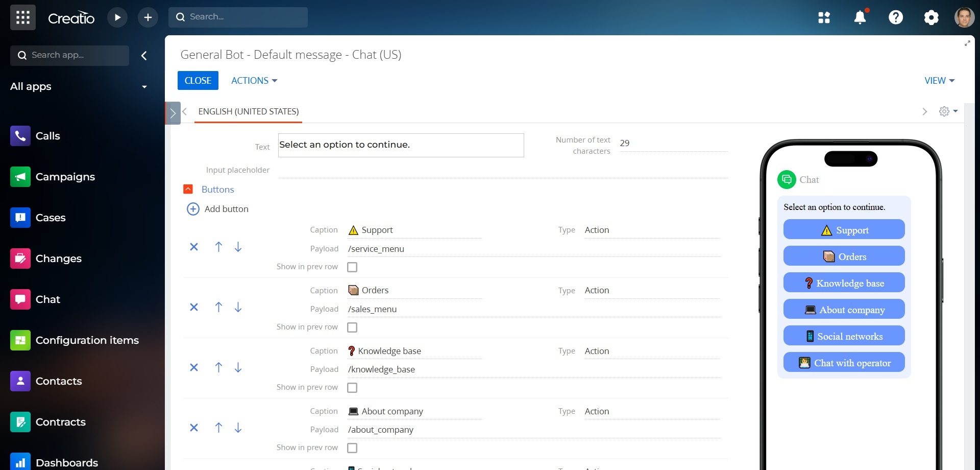Open the Type dropdown for Knowledge base
The width and height of the screenshot is (980, 470).
(652, 351)
